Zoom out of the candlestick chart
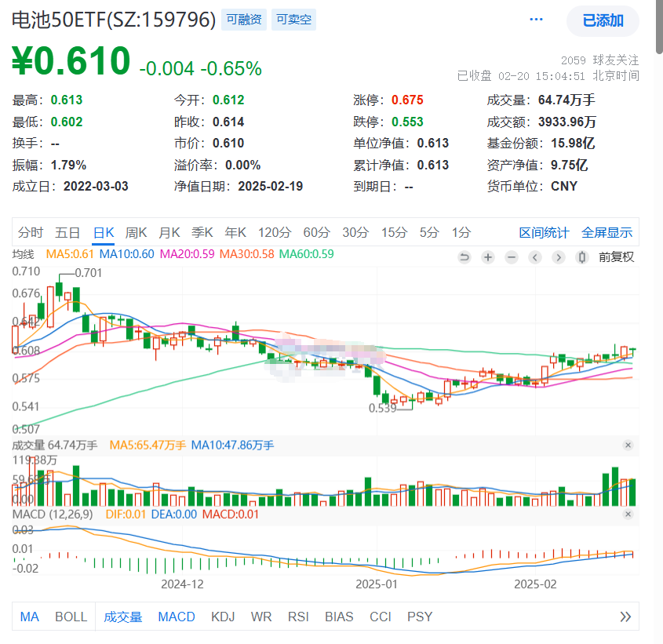 511,257
